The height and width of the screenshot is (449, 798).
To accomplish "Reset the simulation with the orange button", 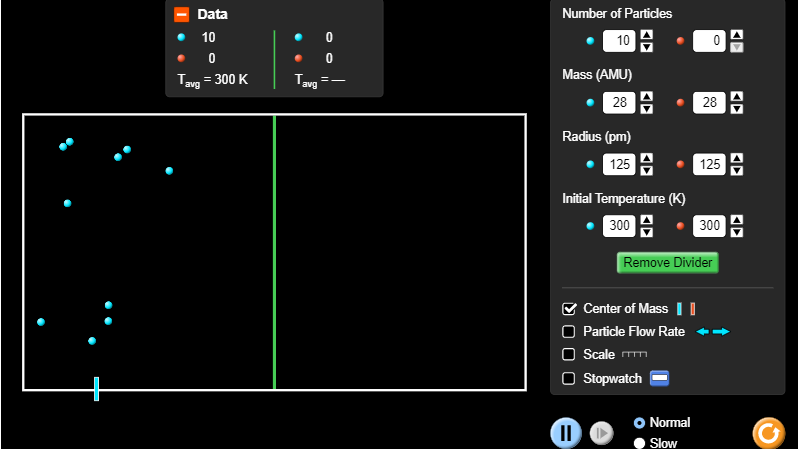I will 768,432.
